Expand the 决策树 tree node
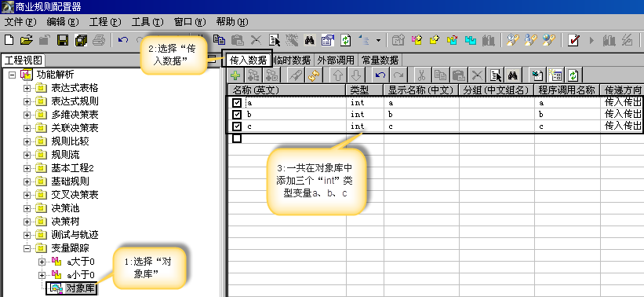Screen dimensions: 644x297 [27, 222]
